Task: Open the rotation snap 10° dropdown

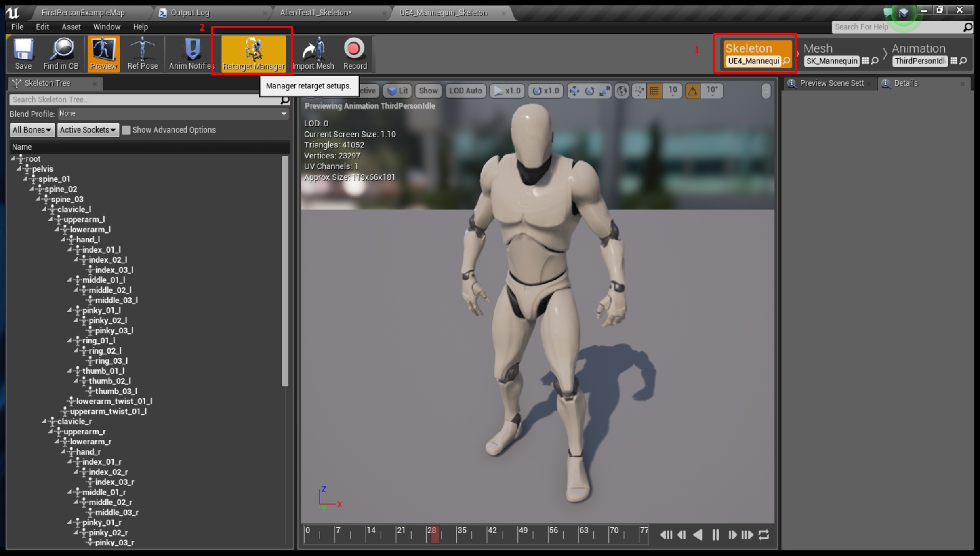Action: click(x=712, y=91)
